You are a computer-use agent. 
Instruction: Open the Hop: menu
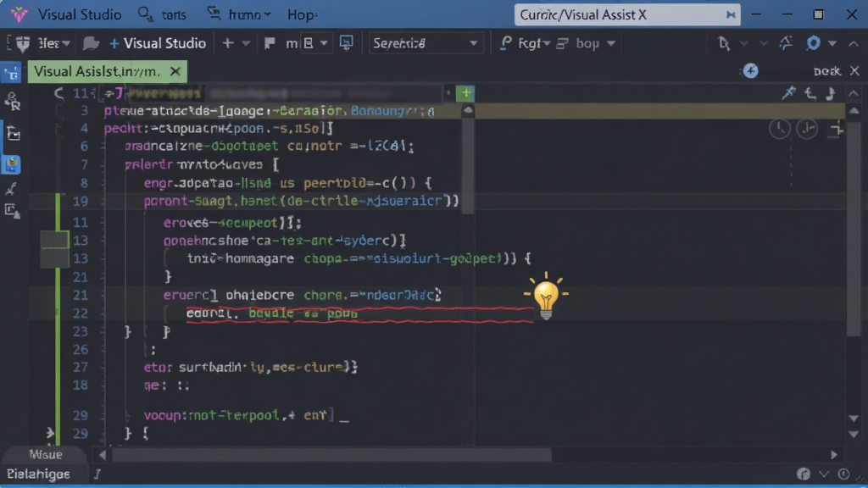coord(303,14)
